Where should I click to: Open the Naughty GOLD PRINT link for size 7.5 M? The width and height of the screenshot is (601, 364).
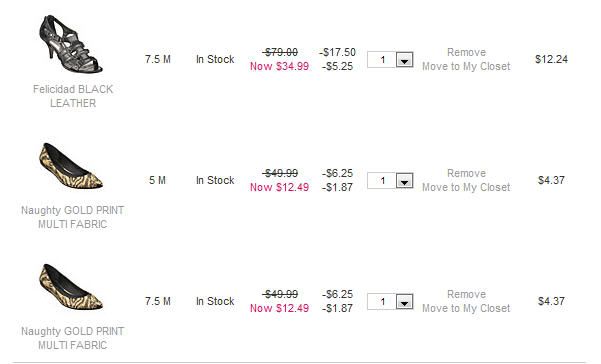coord(72,338)
